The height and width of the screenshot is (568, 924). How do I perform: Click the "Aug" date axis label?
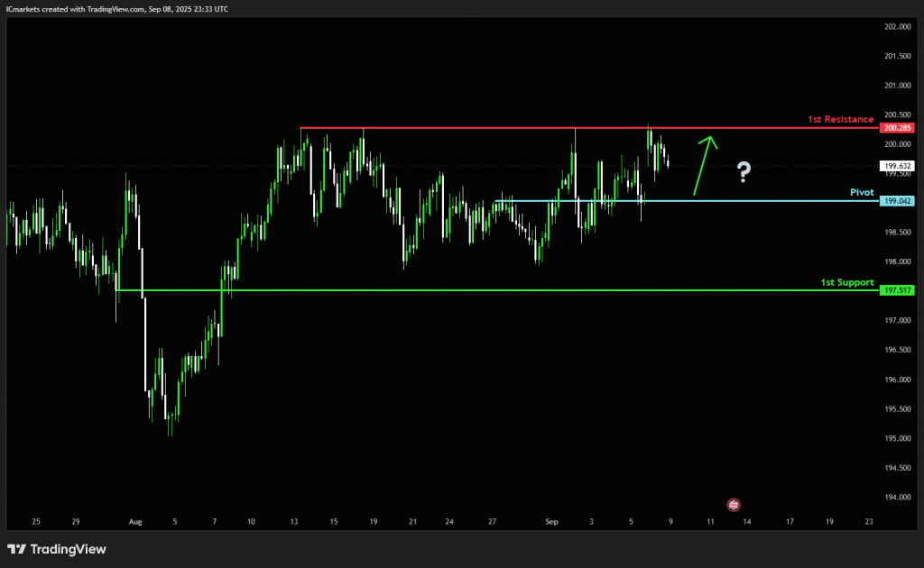coord(135,521)
